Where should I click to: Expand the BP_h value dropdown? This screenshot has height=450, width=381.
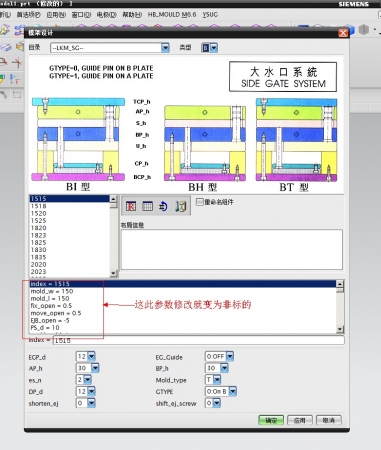(224, 368)
